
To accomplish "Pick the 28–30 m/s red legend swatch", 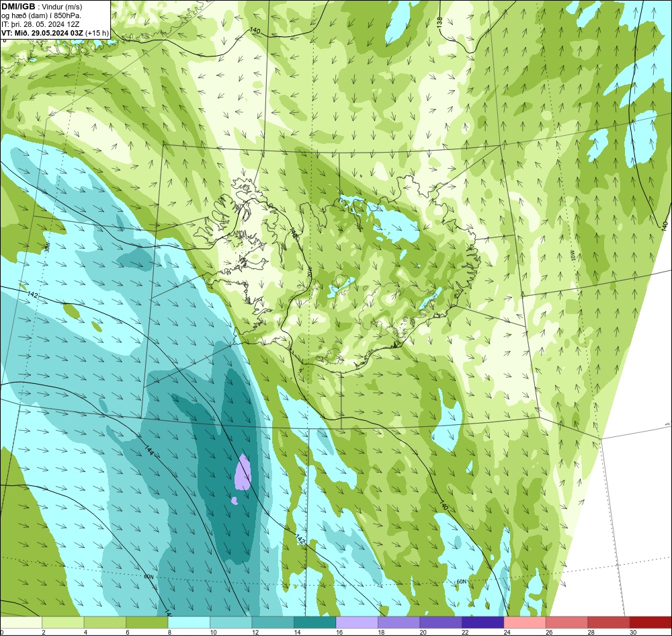I will pos(609,623).
